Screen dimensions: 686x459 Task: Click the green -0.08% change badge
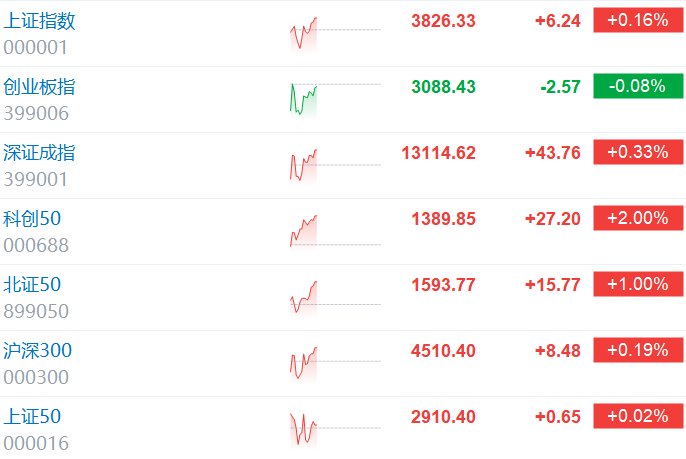(638, 86)
